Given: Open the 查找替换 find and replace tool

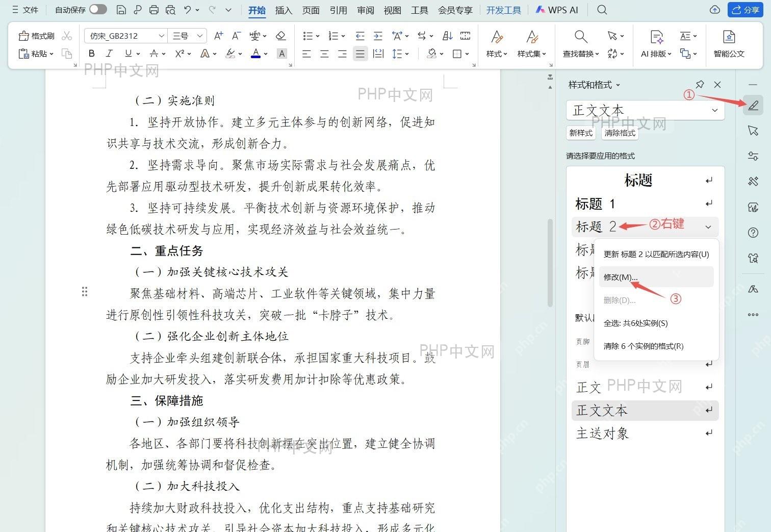Looking at the screenshot, I should (x=581, y=43).
